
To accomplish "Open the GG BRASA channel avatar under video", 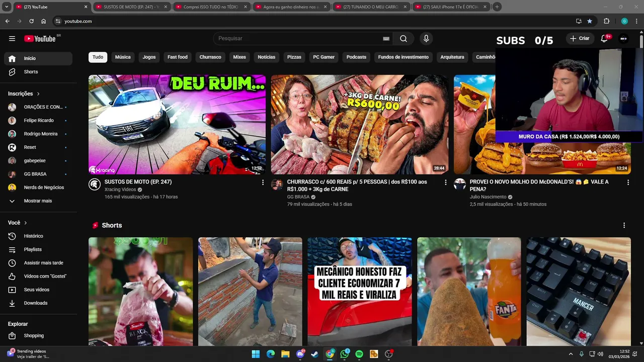I will [277, 184].
